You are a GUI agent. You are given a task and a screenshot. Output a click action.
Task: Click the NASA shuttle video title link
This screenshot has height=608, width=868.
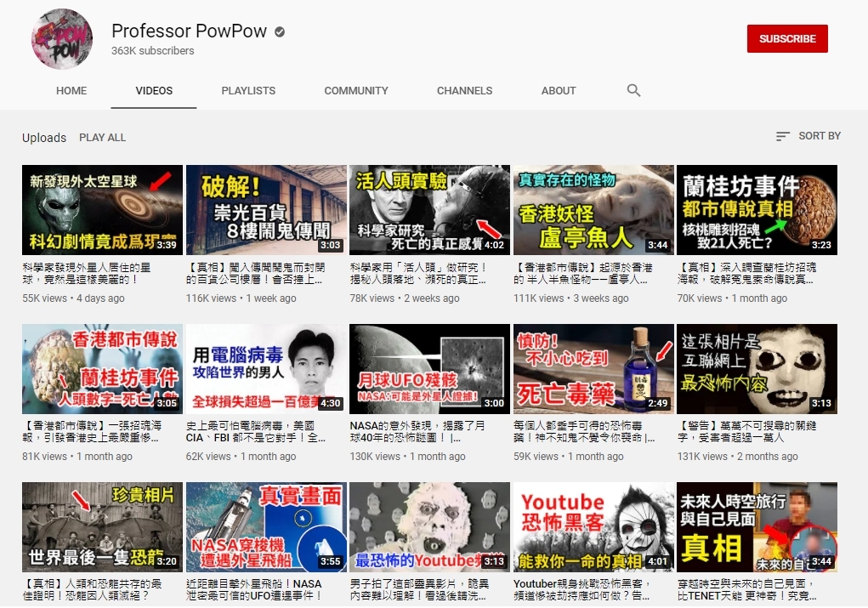click(x=265, y=590)
